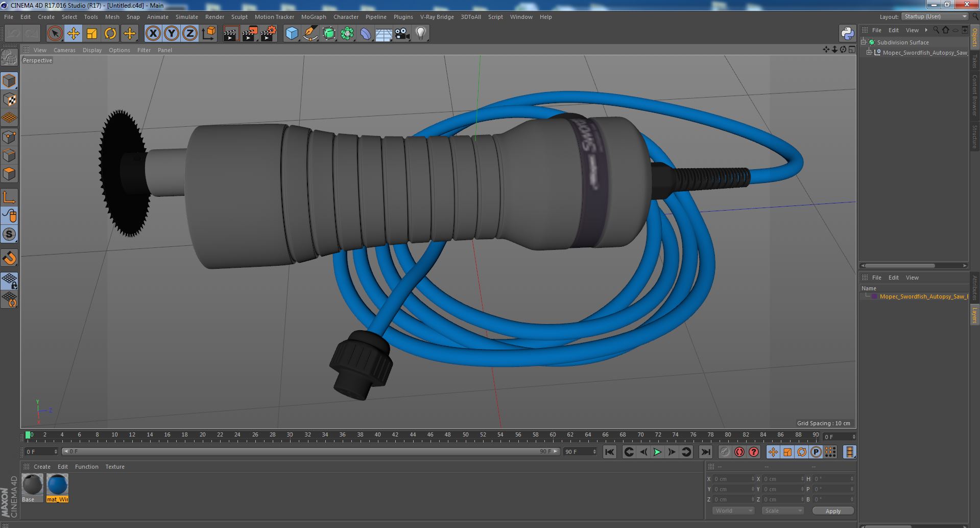Image resolution: width=980 pixels, height=528 pixels.
Task: Click Record Active Objects button
Action: [725, 452]
